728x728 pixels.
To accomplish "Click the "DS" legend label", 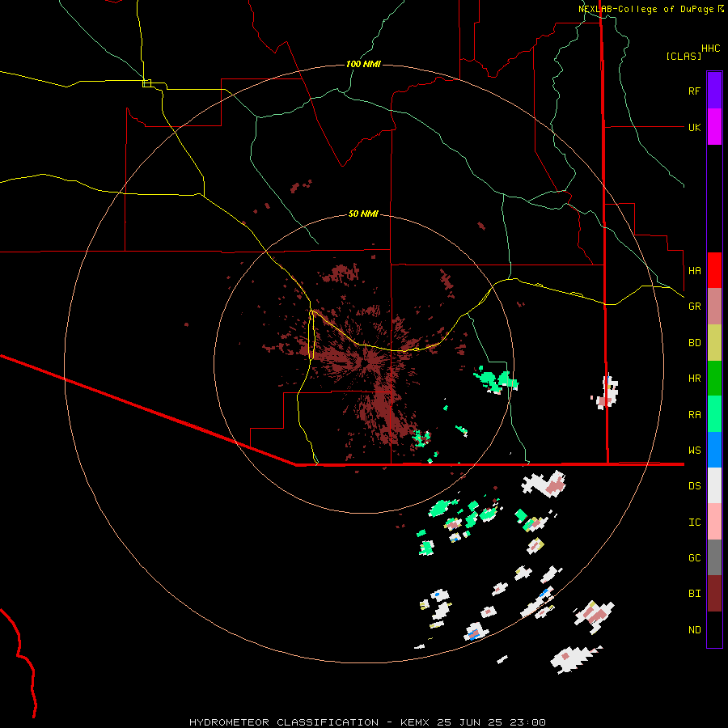I will pos(694,486).
